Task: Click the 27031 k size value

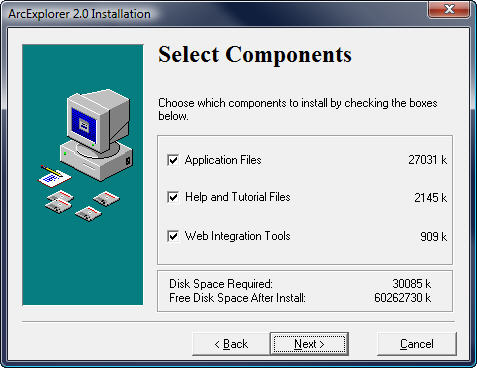Action: [428, 160]
